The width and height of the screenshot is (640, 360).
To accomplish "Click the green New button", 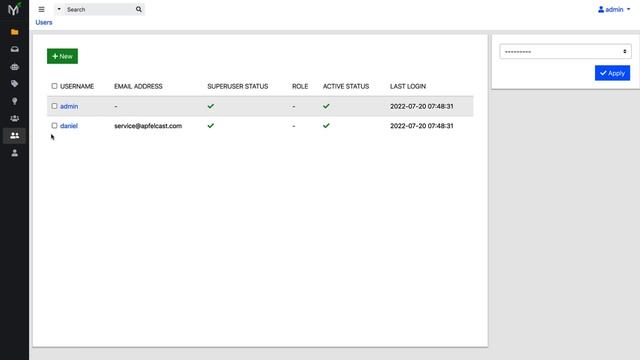I will 62,56.
